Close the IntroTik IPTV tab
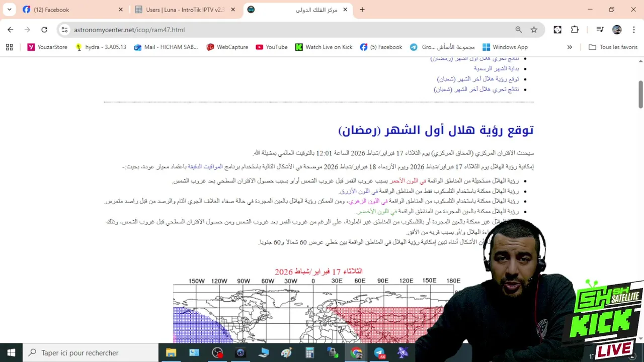Image resolution: width=644 pixels, height=362 pixels. [x=233, y=10]
